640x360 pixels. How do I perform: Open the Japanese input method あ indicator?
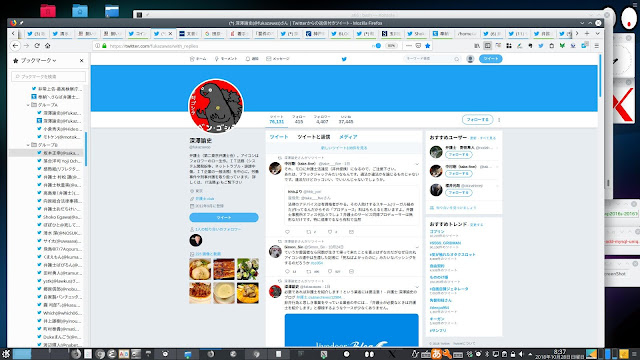(436, 354)
